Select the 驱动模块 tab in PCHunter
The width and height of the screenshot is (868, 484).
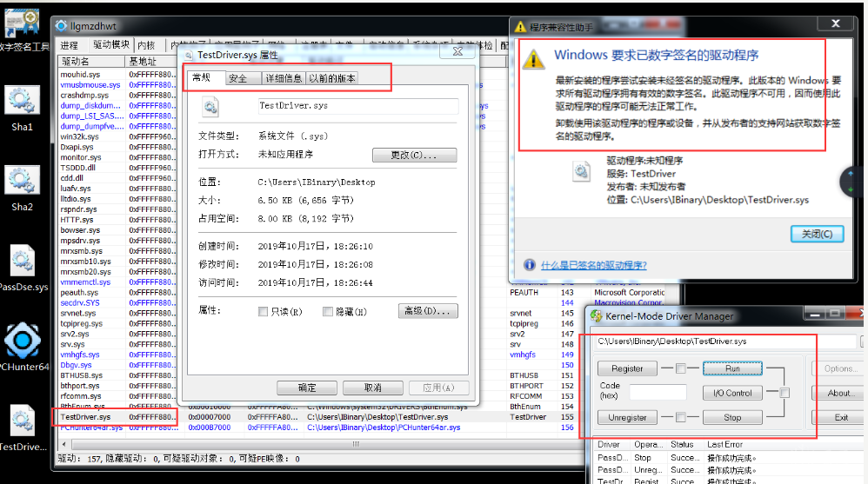click(111, 45)
